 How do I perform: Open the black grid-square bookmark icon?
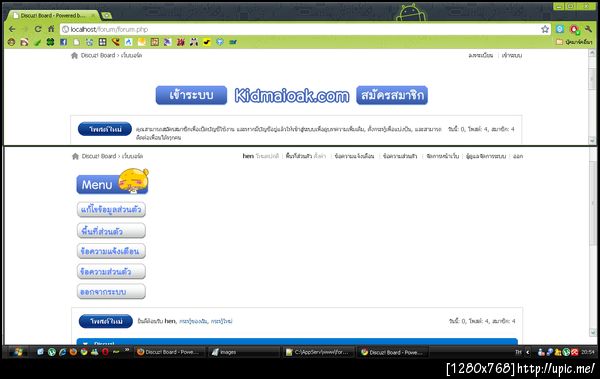[103, 42]
